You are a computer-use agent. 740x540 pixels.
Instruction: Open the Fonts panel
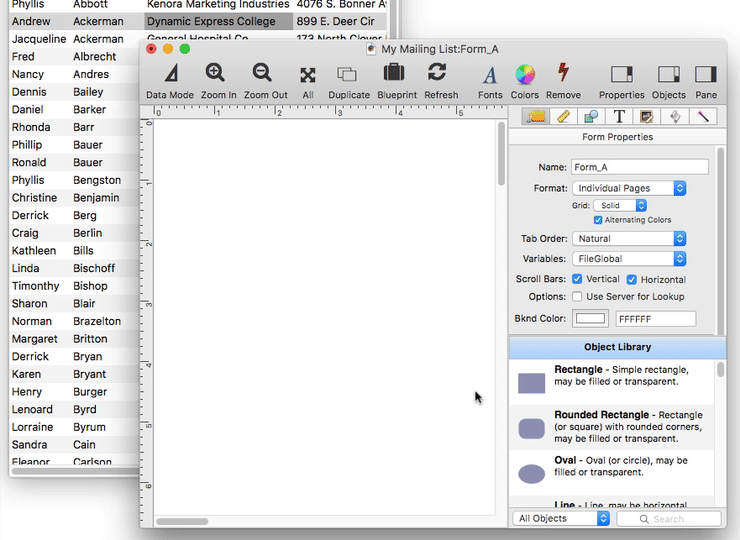point(490,75)
